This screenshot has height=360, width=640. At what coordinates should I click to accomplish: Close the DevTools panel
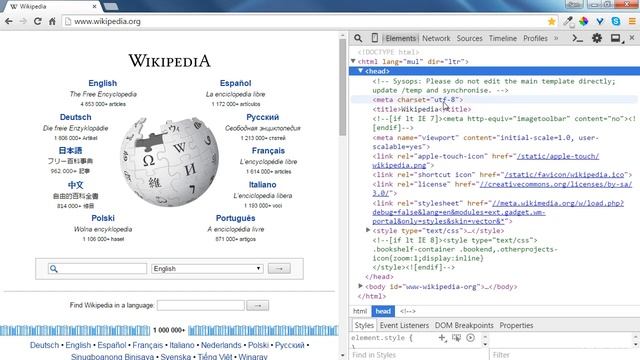coord(632,38)
